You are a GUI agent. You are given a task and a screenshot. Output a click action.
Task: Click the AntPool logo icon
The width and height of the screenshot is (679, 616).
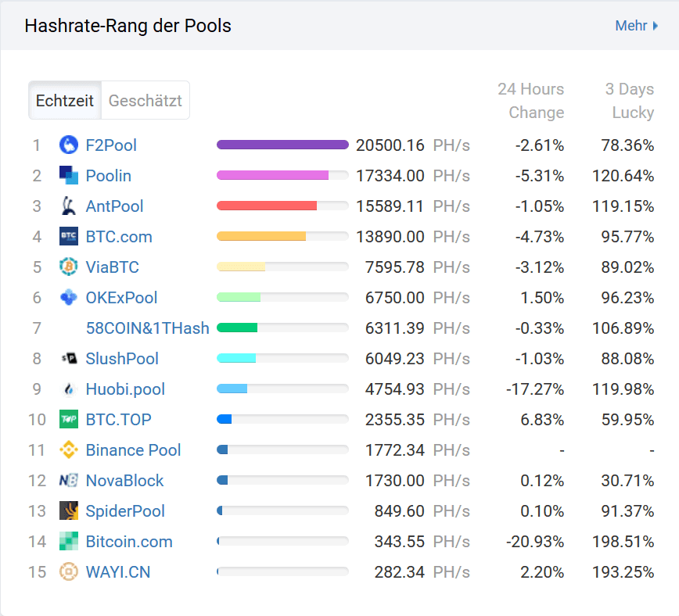pos(69,206)
